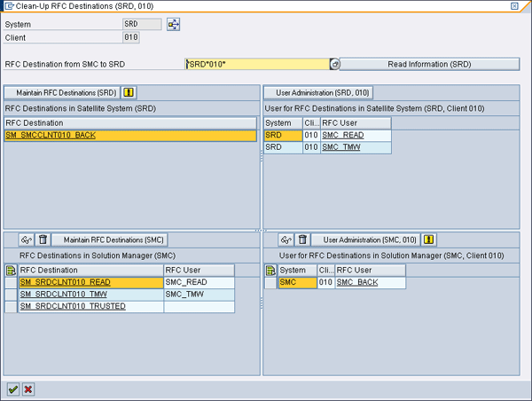Click trash icon beside User Administration (SMC, 010)
Viewport: 532px width, 401px height.
301,240
